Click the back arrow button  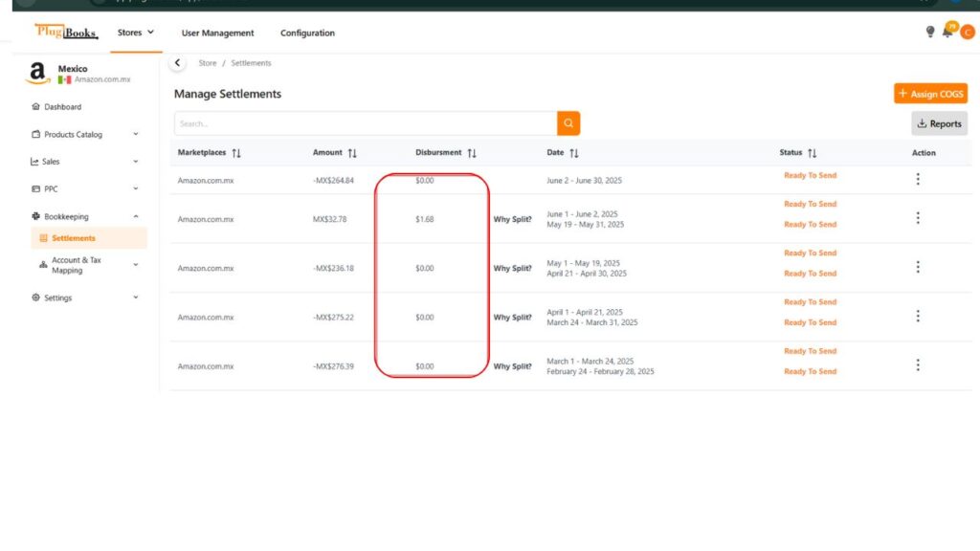pos(177,63)
